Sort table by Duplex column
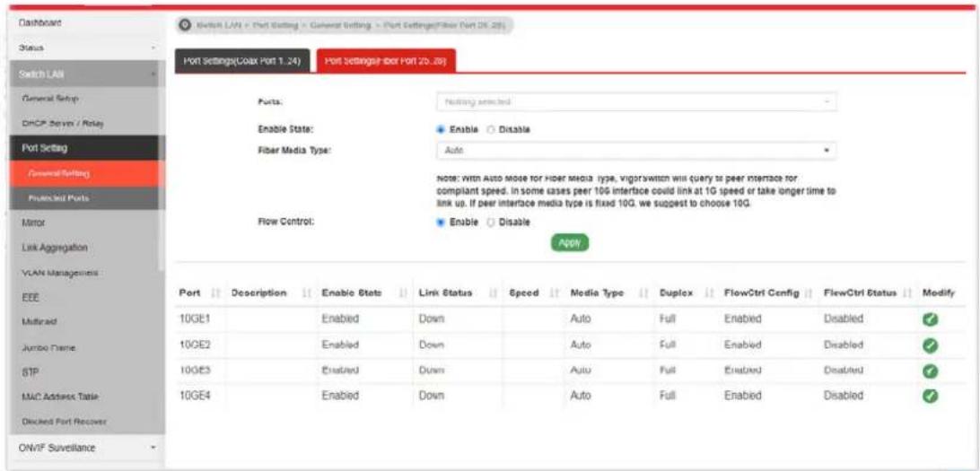This screenshot has height=471, width=980. coord(708,293)
